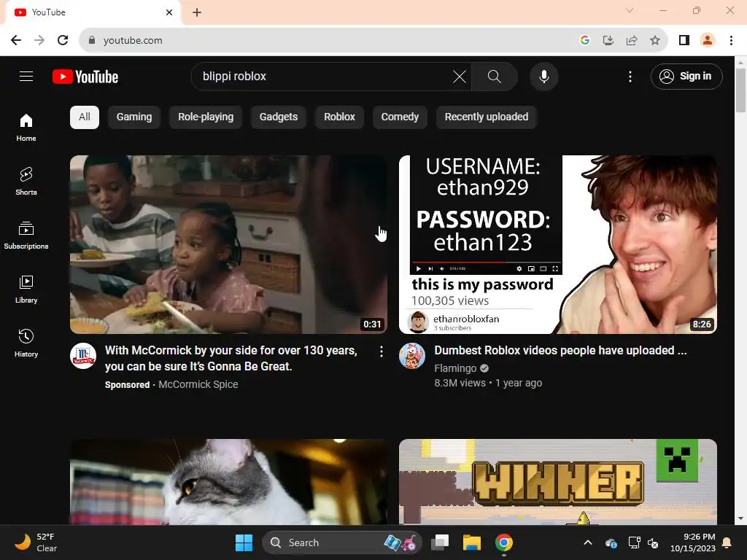This screenshot has height=560, width=747.
Task: Clear the search box with the X icon
Action: point(460,76)
